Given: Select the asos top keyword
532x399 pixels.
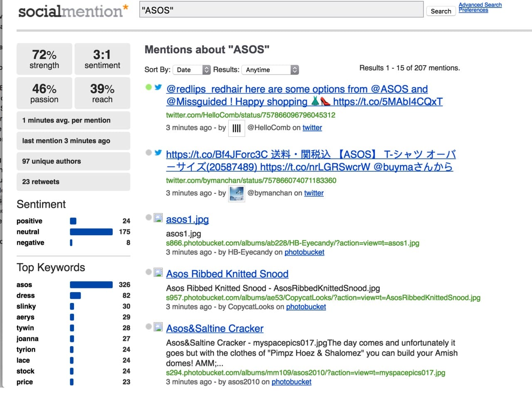Looking at the screenshot, I should pos(24,285).
